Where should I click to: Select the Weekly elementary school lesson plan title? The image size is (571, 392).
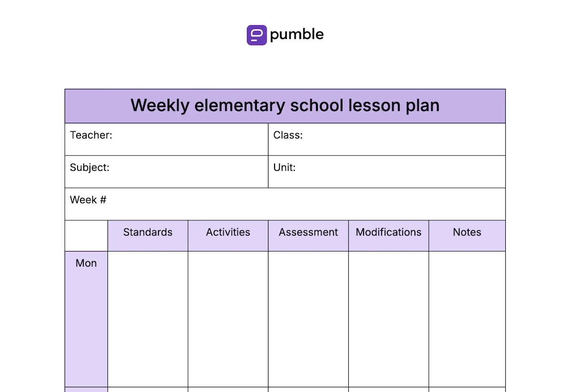(285, 106)
